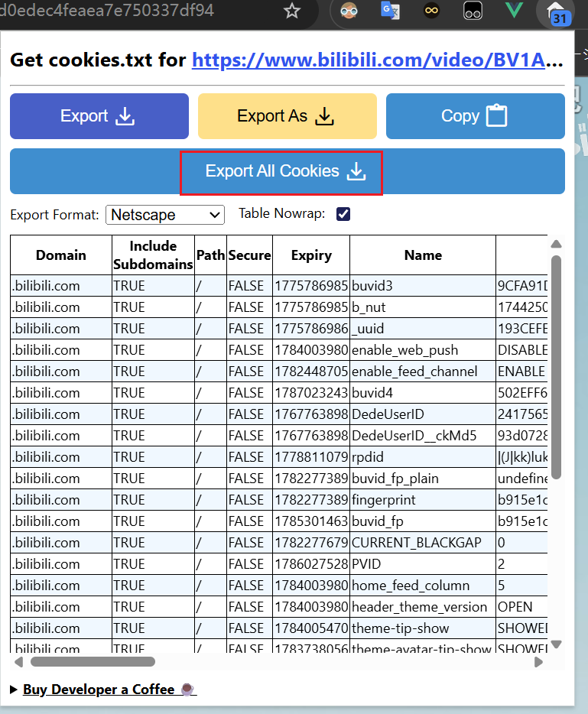
Task: Select the PVID cookie name cell
Action: 423,563
